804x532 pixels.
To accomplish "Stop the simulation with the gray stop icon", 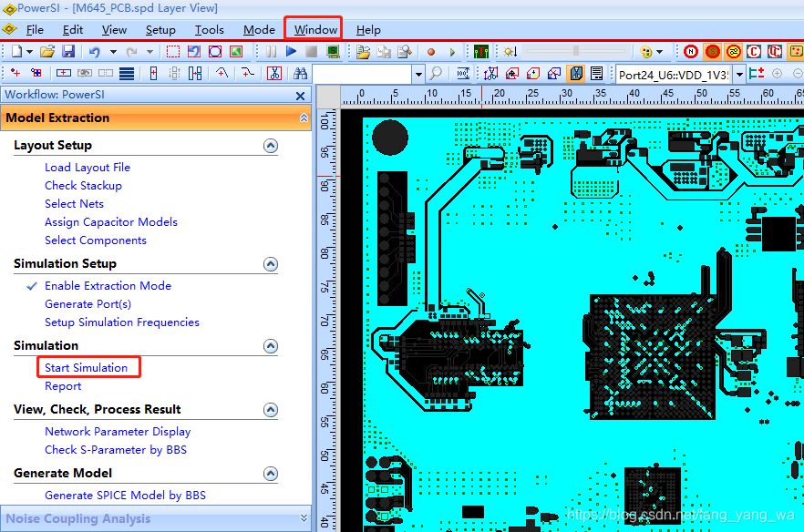I will 311,51.
